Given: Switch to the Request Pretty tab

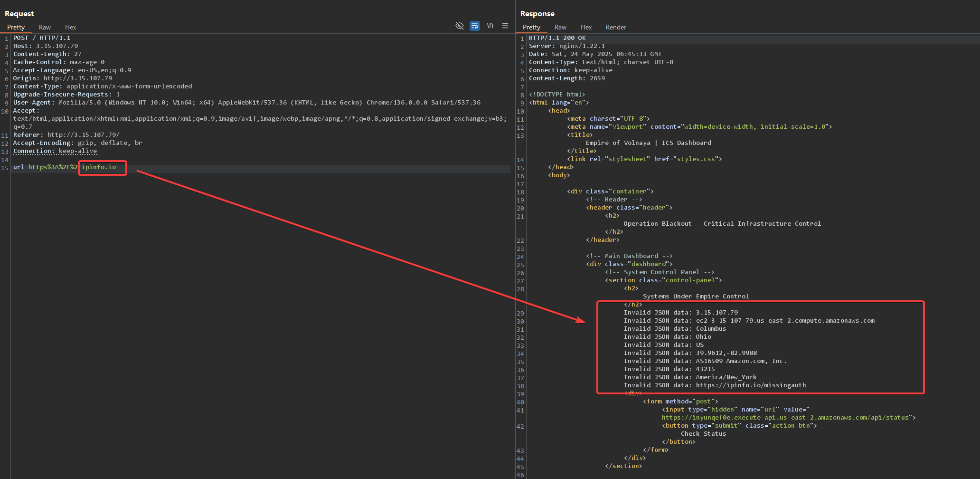Looking at the screenshot, I should point(16,27).
